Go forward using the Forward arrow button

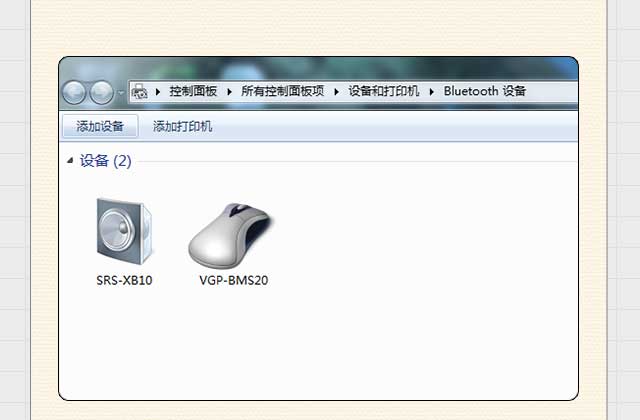coord(101,92)
